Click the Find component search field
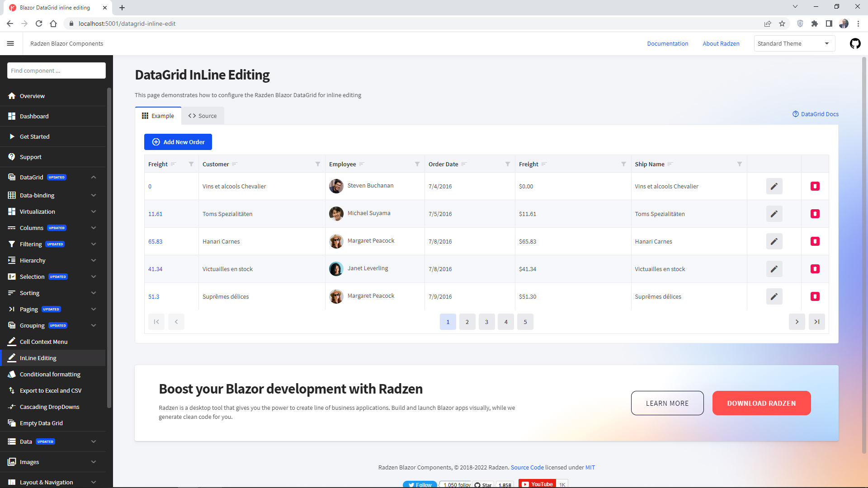 [x=57, y=70]
